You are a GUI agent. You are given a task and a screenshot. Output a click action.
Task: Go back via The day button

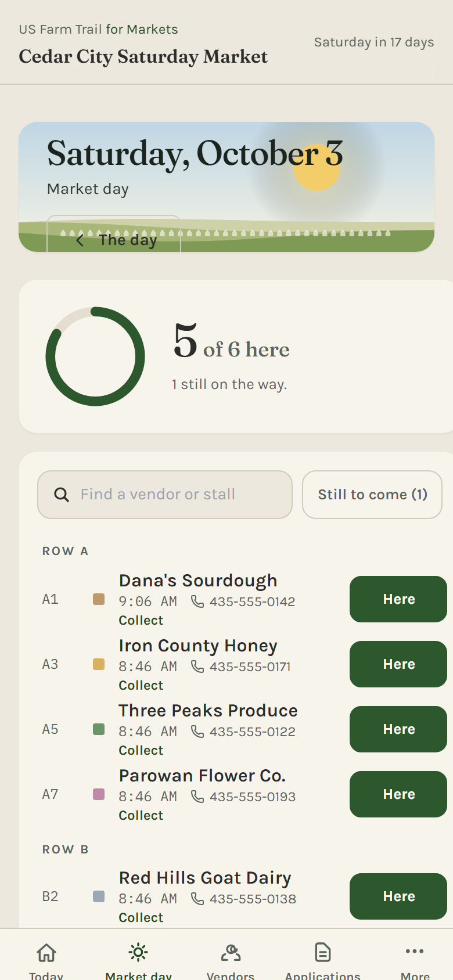pyautogui.click(x=114, y=234)
